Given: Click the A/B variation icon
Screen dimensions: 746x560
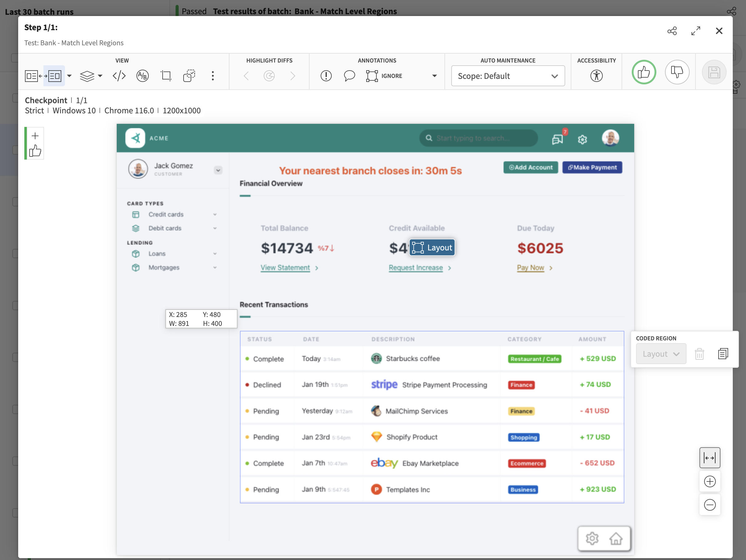Looking at the screenshot, I should [142, 75].
